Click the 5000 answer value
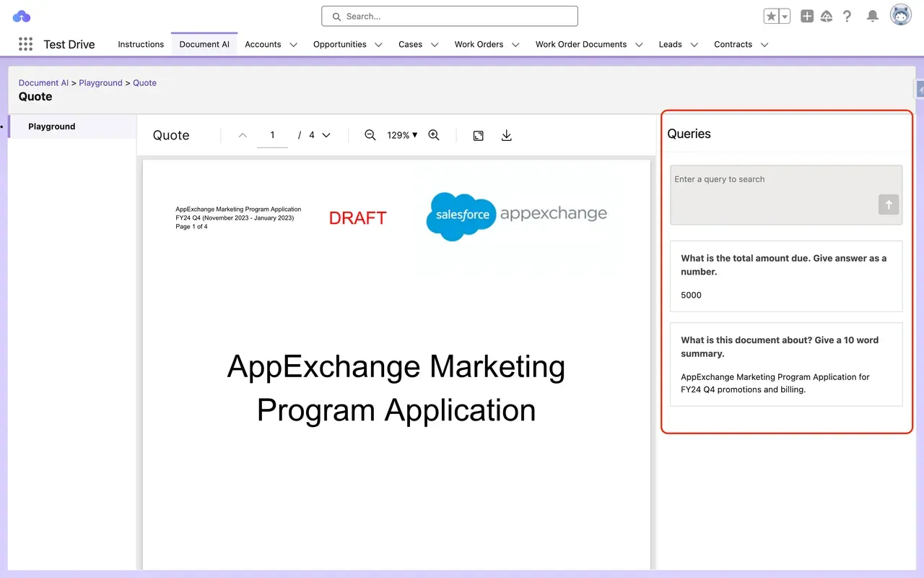This screenshot has height=578, width=924. point(691,295)
